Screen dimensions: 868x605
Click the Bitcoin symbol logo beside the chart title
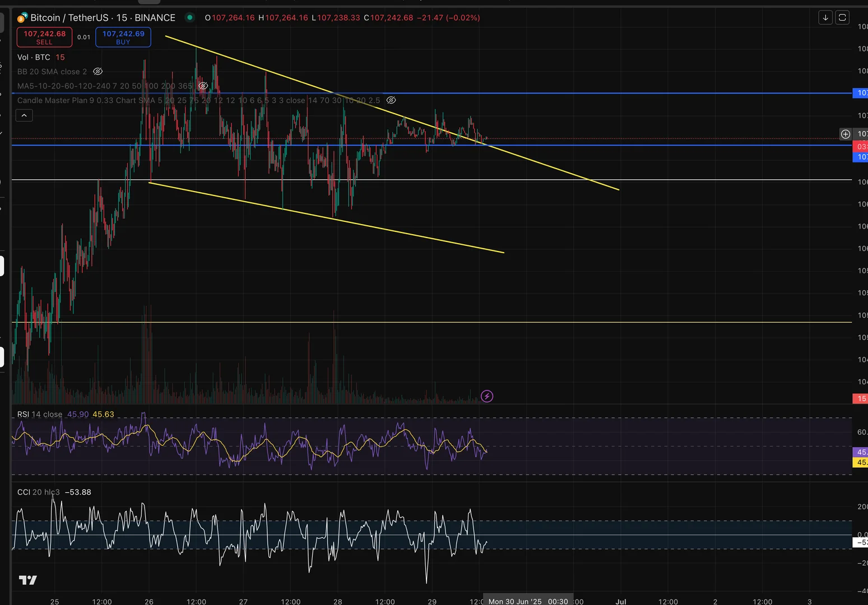point(22,18)
